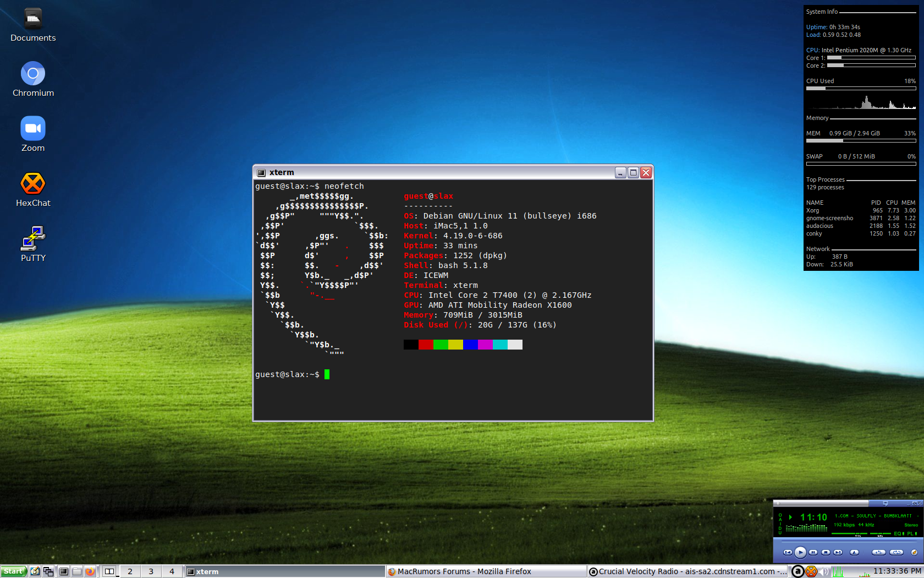The image size is (924, 578).
Task: Click the 'Xorg' process row in conky
Action: click(861, 210)
